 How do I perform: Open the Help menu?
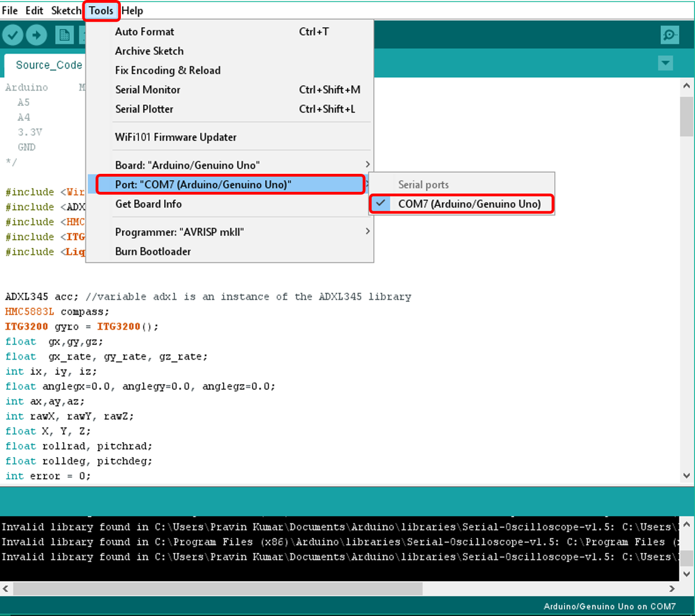(x=132, y=10)
